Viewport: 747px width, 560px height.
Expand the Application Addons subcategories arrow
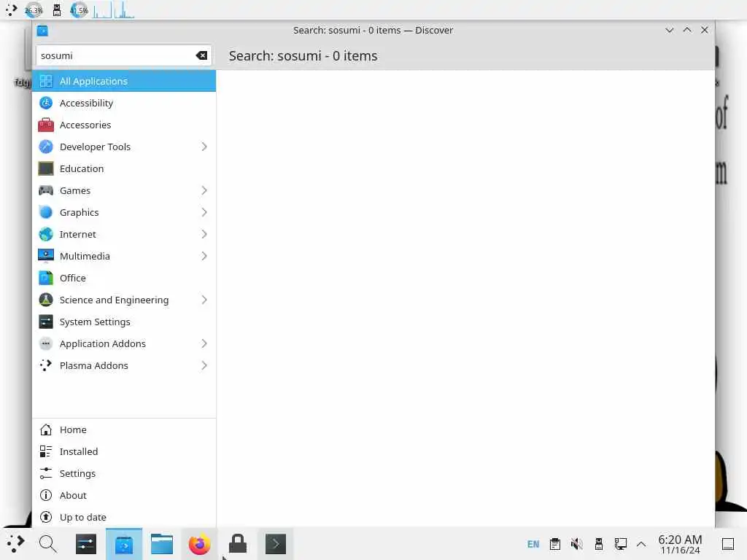point(204,344)
